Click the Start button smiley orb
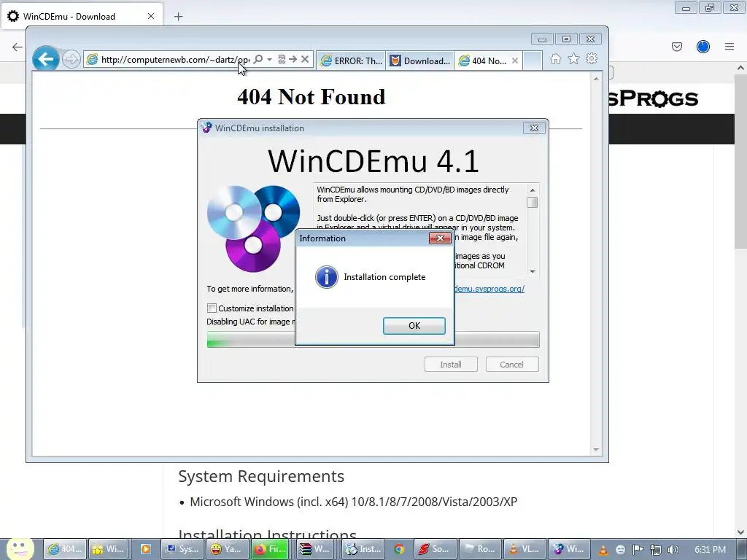The width and height of the screenshot is (747, 560). point(20,548)
